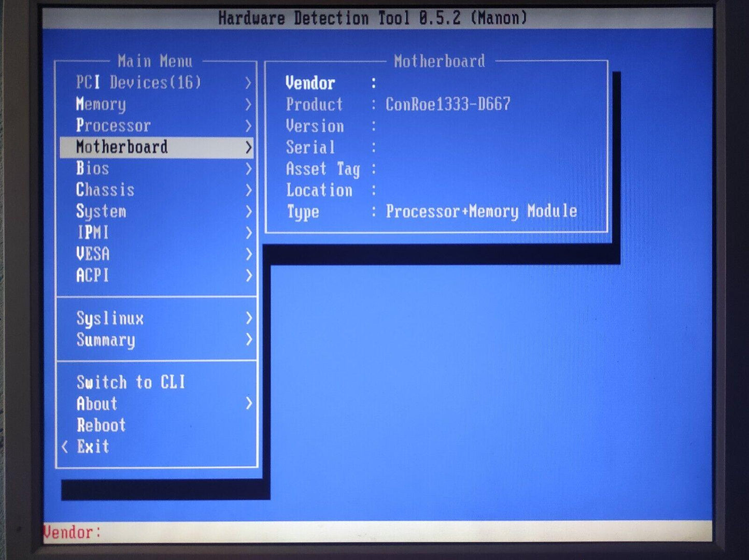The width and height of the screenshot is (749, 560).
Task: Click the back arrow beside Exit
Action: point(65,447)
